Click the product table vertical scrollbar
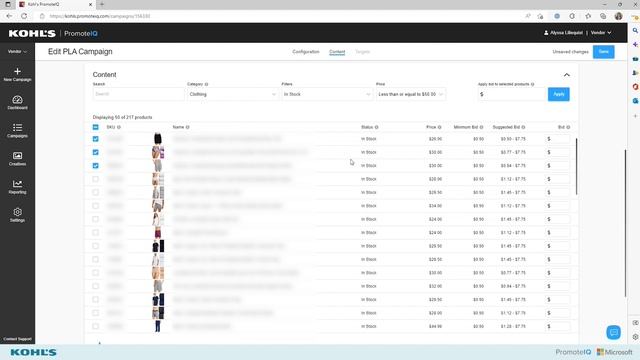The width and height of the screenshot is (640, 360). coord(576,167)
